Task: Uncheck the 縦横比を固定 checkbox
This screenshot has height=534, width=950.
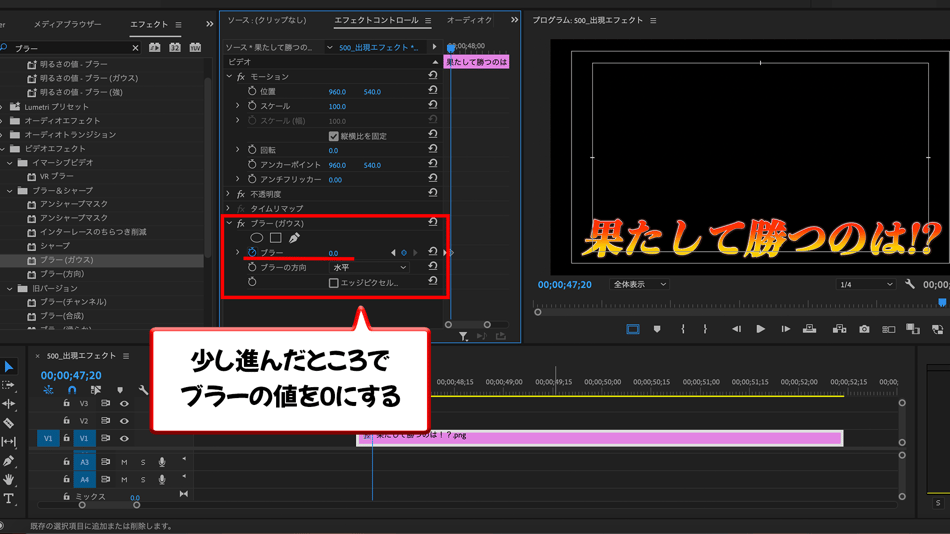Action: point(333,136)
